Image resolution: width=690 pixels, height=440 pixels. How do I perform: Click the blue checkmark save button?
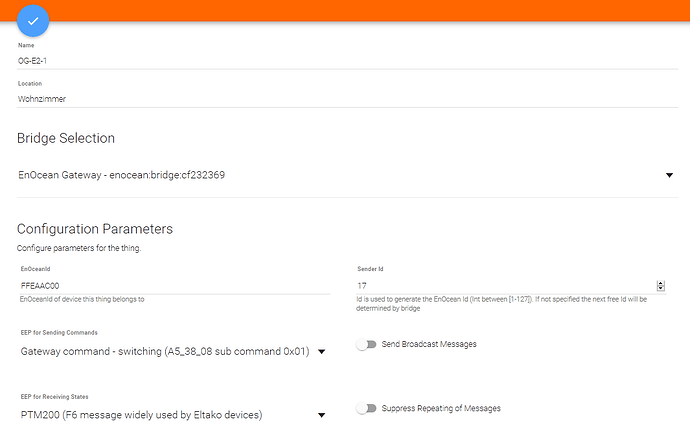point(33,21)
